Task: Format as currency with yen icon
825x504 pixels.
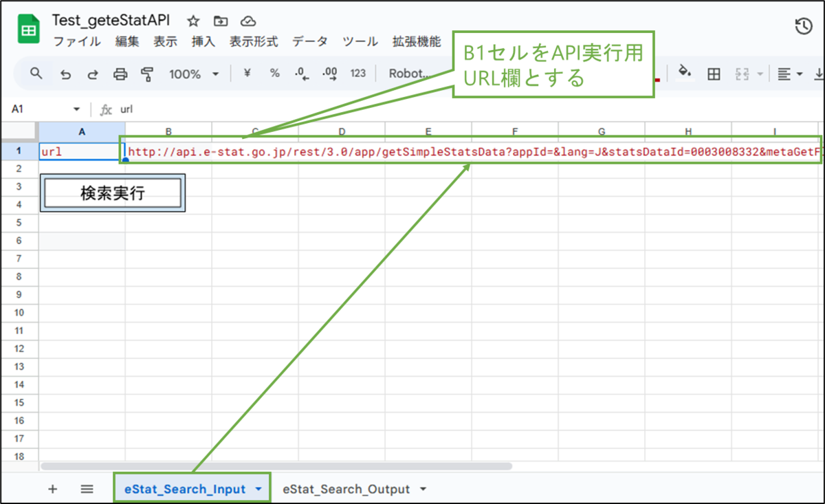Action: [247, 74]
